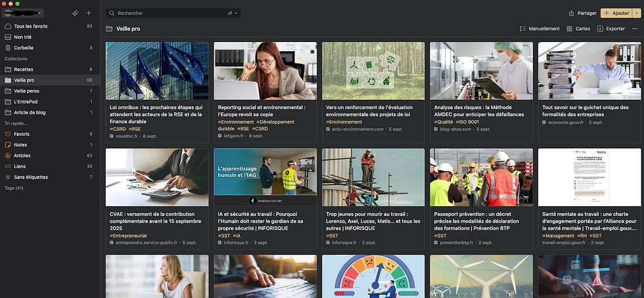Open the L'EntrePod collection

point(50,101)
